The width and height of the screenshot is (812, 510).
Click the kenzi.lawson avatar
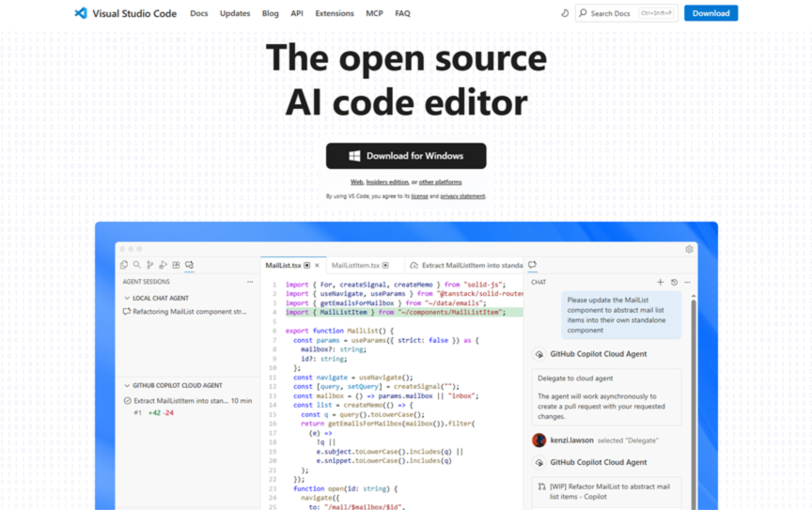[x=539, y=440]
